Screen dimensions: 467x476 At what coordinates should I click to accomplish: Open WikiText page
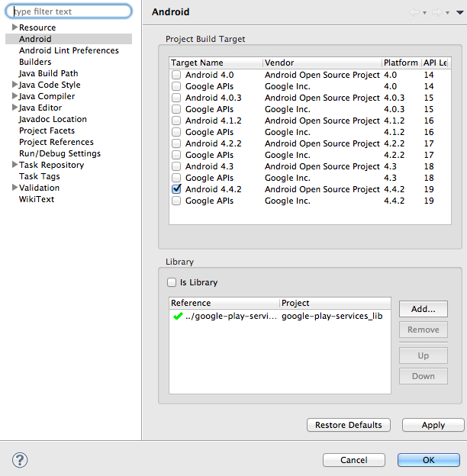pos(37,199)
